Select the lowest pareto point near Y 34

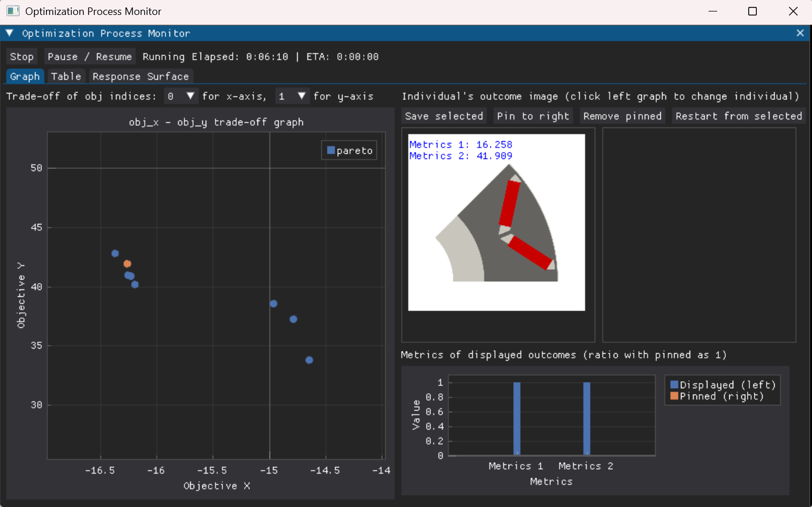coord(309,360)
